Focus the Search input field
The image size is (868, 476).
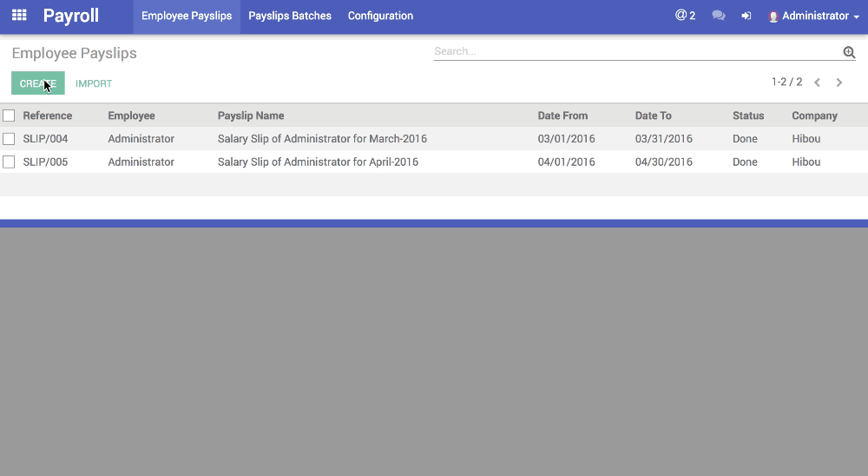[x=636, y=51]
